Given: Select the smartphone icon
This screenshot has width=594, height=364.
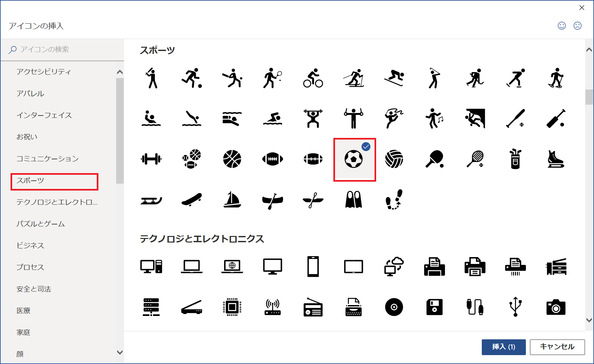Looking at the screenshot, I should 313,267.
